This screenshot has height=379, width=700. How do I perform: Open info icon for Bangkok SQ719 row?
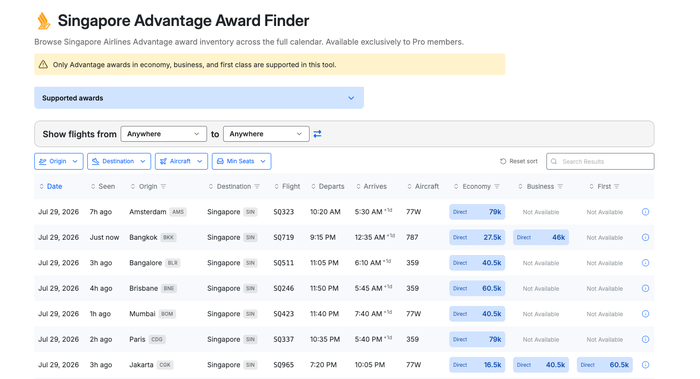(x=646, y=237)
